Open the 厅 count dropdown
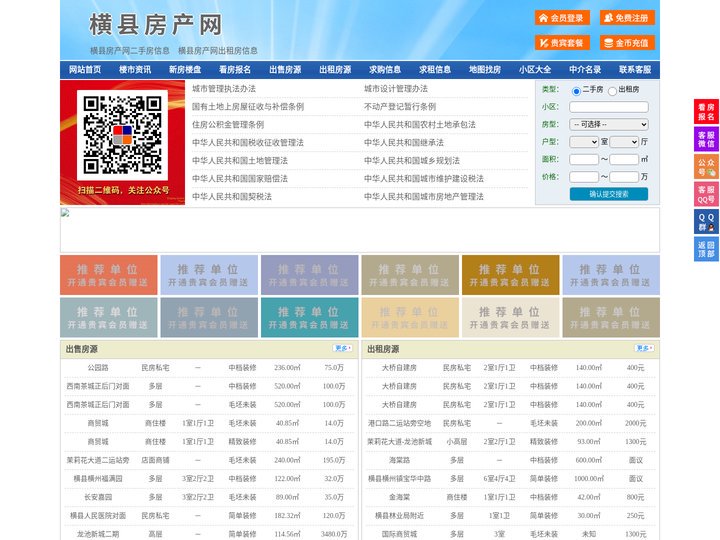This screenshot has width=720, height=540. (x=624, y=142)
